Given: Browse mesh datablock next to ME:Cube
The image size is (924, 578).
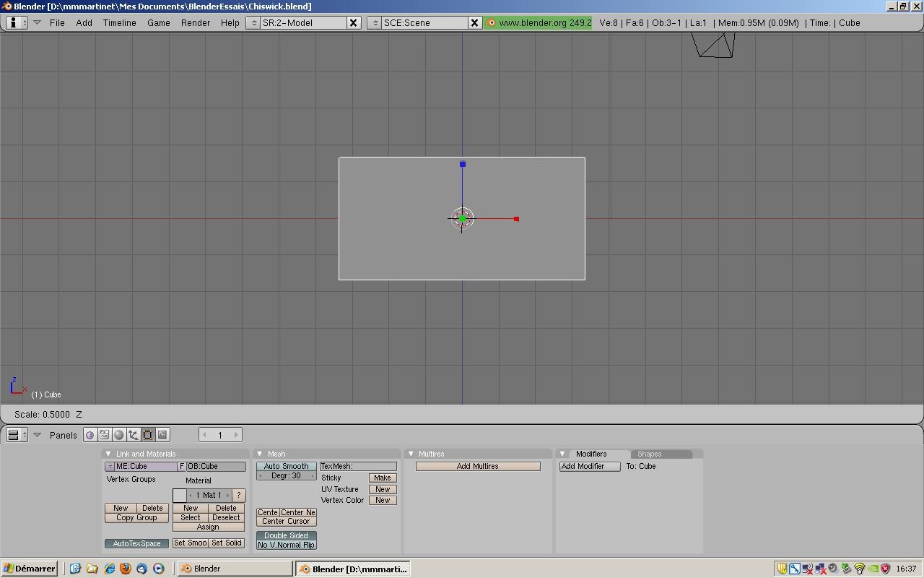Looking at the screenshot, I should pos(110,467).
